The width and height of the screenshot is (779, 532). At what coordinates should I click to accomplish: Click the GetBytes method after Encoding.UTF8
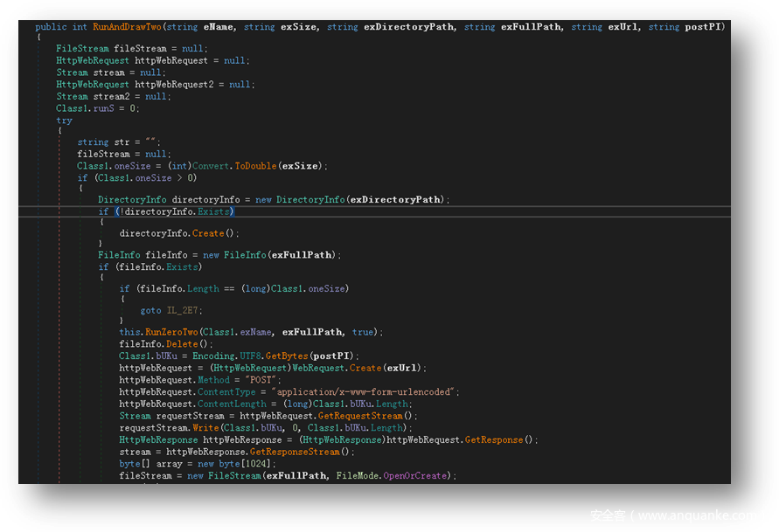coord(288,356)
